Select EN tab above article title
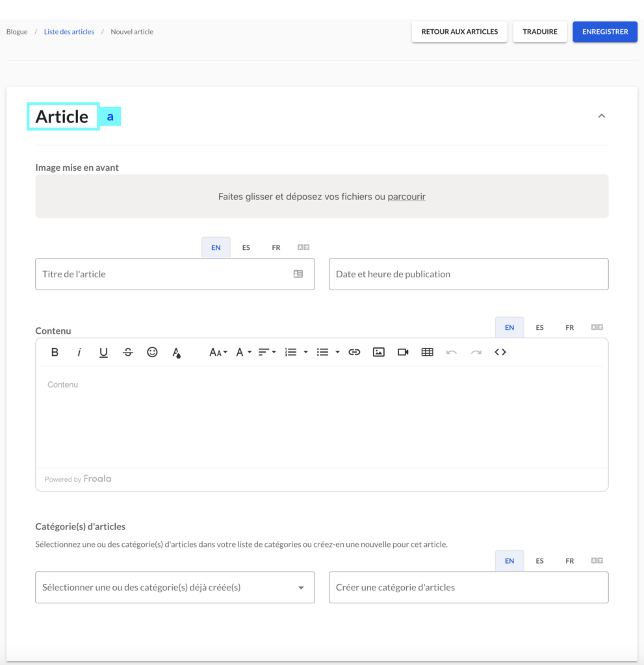This screenshot has height=665, width=644. click(216, 247)
